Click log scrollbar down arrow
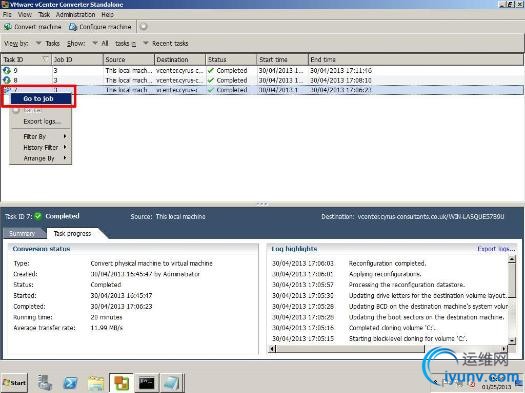Screen dimensions: 525x393 512,340
